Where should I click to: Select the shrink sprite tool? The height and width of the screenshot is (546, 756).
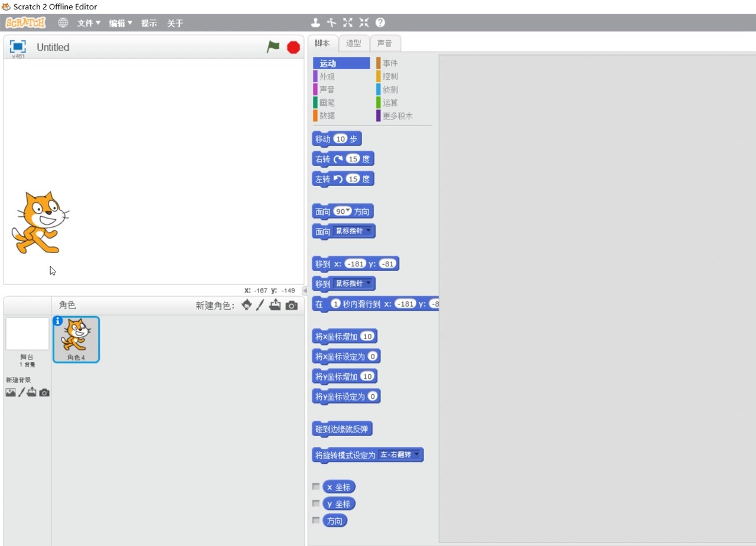pos(364,22)
